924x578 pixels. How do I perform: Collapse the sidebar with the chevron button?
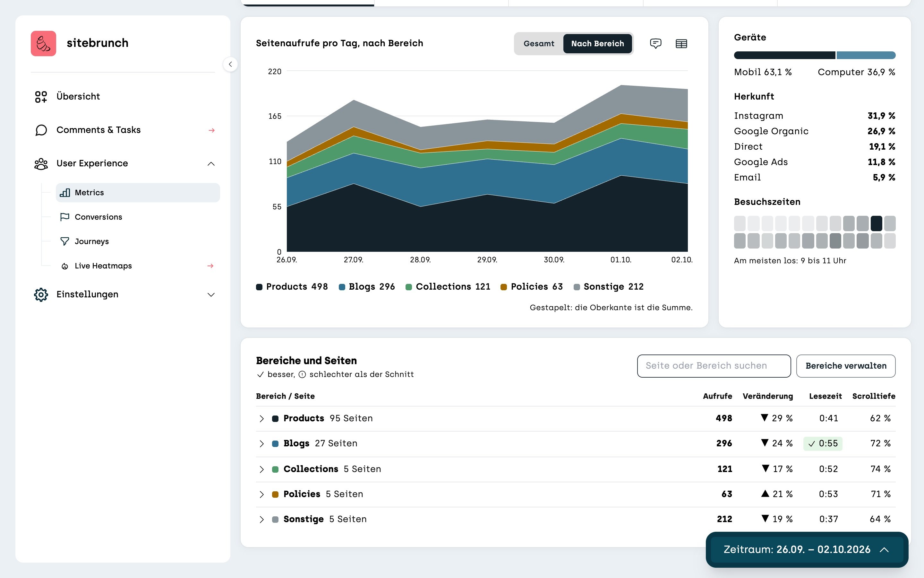[x=230, y=64]
